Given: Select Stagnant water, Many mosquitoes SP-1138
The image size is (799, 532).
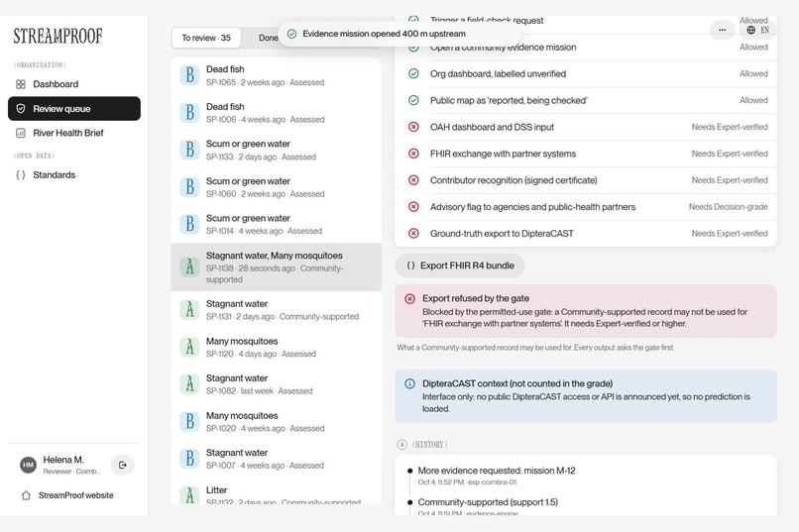Looking at the screenshot, I should 277,266.
